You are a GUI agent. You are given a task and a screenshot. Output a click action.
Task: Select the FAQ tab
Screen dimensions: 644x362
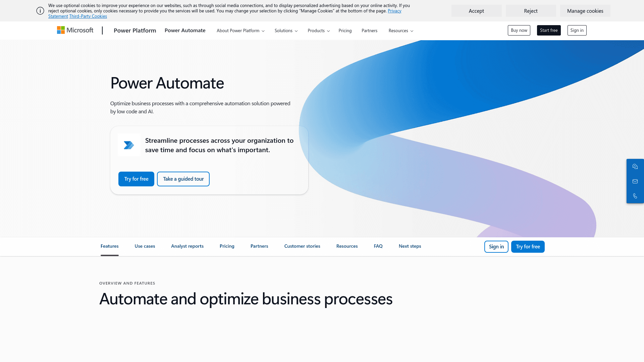pyautogui.click(x=378, y=246)
